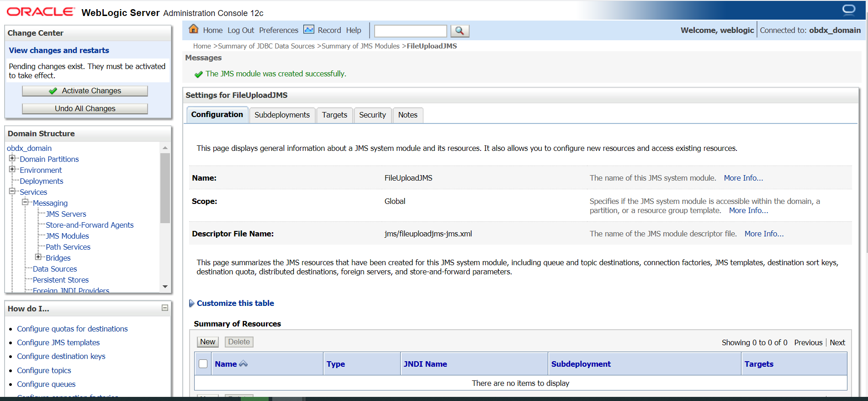Viewport: 868px width, 401px height.
Task: Click the Home toolbar link
Action: 213,30
